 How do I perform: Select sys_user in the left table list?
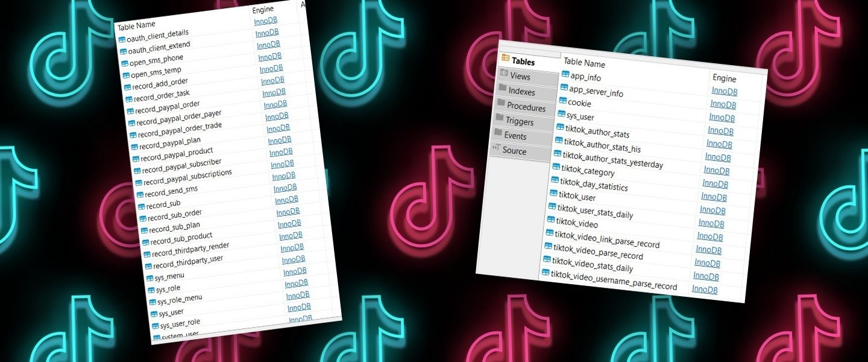pos(171,313)
